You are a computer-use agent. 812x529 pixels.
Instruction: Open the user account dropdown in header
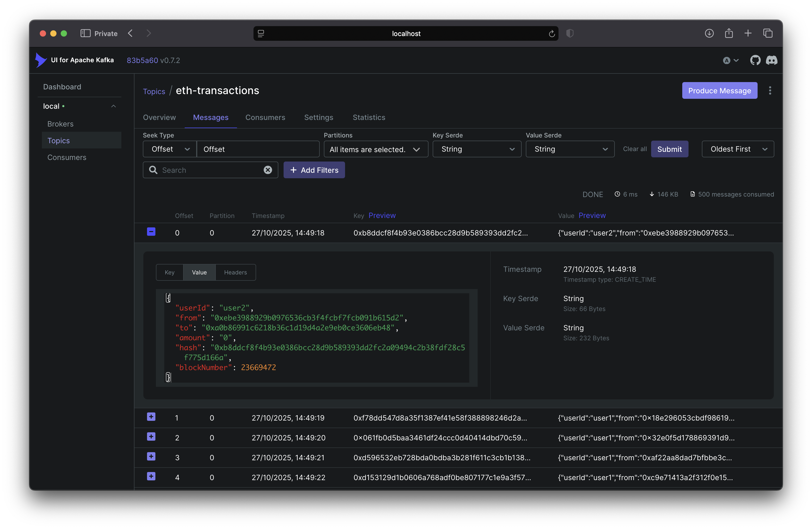click(x=730, y=60)
